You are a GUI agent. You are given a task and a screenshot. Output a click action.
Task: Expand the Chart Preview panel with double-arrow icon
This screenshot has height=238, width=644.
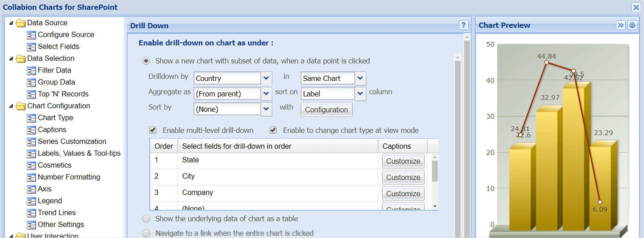coord(621,25)
